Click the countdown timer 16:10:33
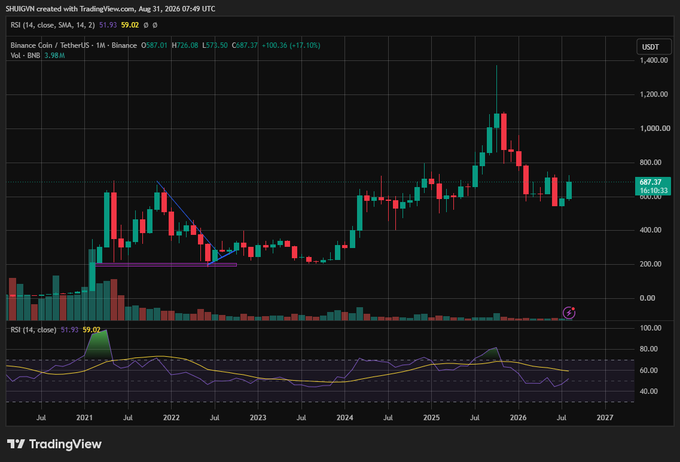The image size is (680, 462). click(654, 190)
